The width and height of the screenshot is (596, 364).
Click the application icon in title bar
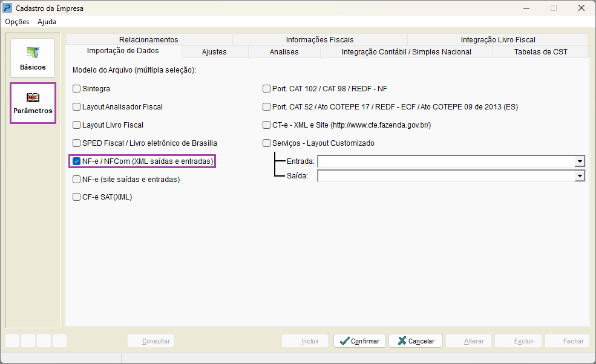pyautogui.click(x=8, y=8)
